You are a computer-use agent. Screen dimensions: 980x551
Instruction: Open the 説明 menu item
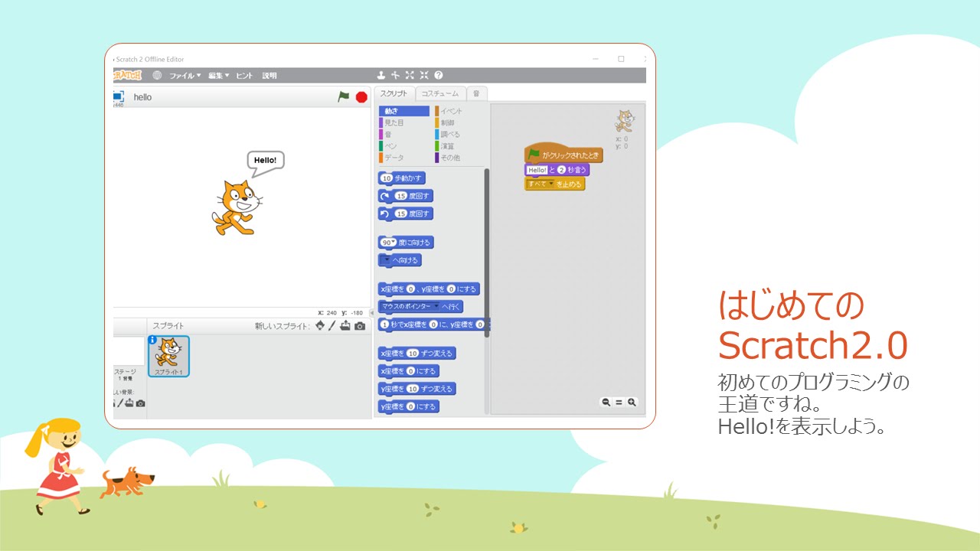269,76
